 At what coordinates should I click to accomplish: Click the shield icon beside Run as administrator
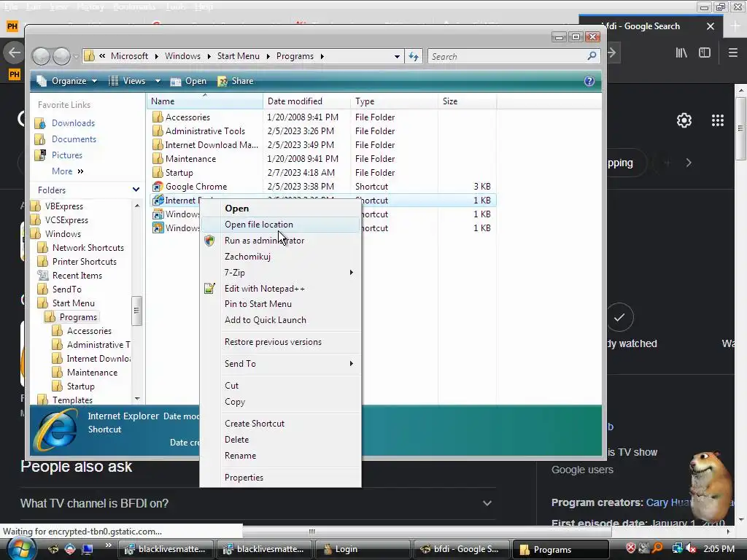pyautogui.click(x=209, y=241)
